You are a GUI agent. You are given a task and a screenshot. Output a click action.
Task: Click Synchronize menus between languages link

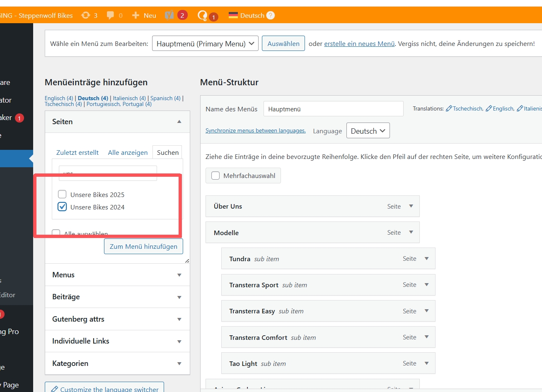(255, 131)
